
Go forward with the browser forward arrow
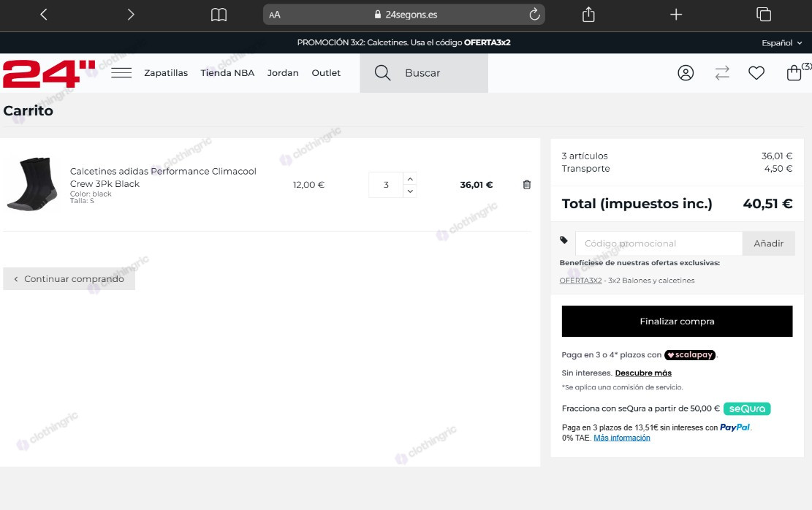pyautogui.click(x=131, y=15)
